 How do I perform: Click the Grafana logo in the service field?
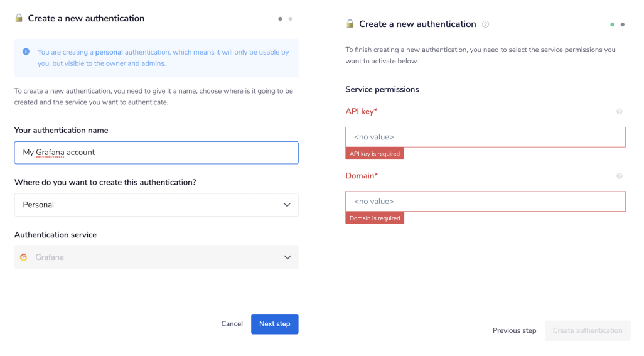pyautogui.click(x=23, y=257)
